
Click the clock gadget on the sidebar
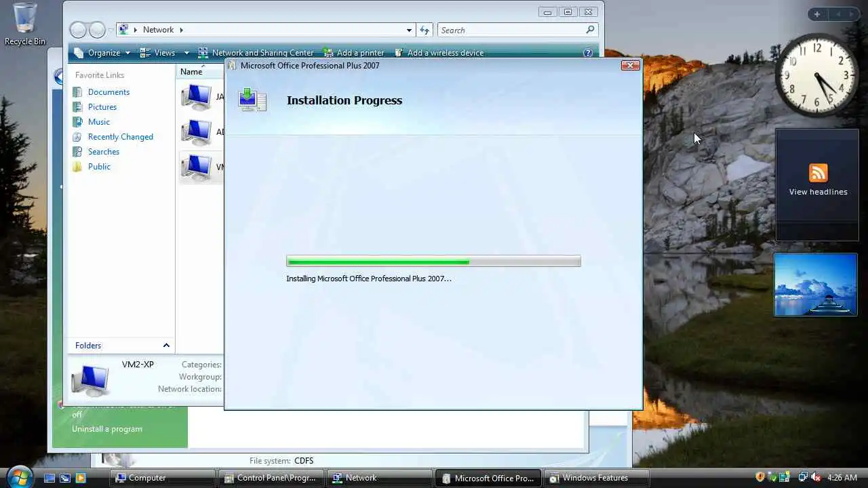click(x=816, y=75)
